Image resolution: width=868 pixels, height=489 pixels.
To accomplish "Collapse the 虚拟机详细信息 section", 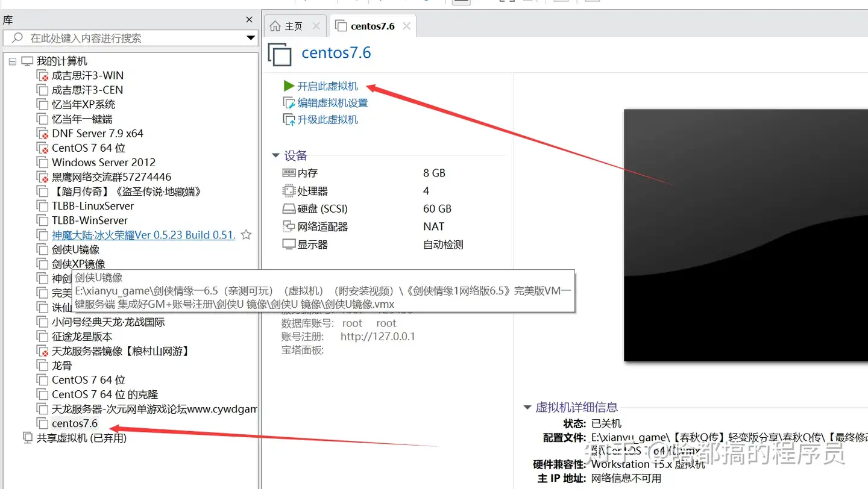I will click(527, 408).
